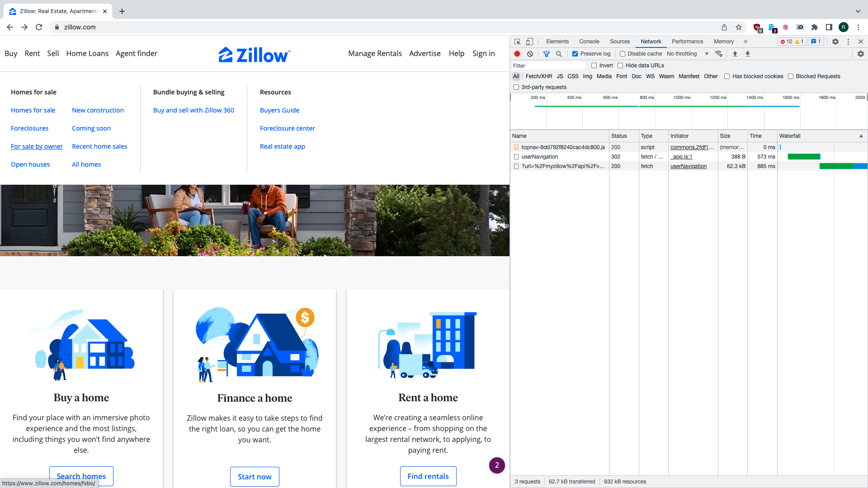Open Chrome three-dot menu
Screen dimensions: 868x488
coord(858,27)
